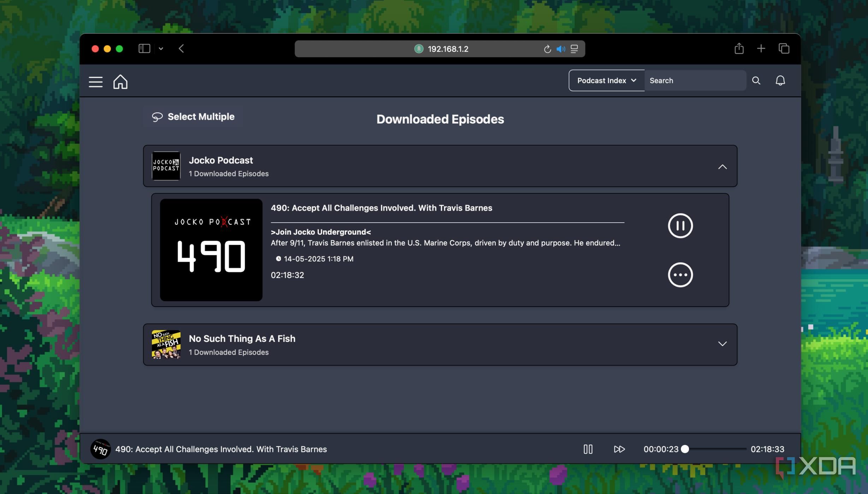The image size is (868, 494).
Task: Open now-playing episode title in player bar
Action: pyautogui.click(x=221, y=449)
